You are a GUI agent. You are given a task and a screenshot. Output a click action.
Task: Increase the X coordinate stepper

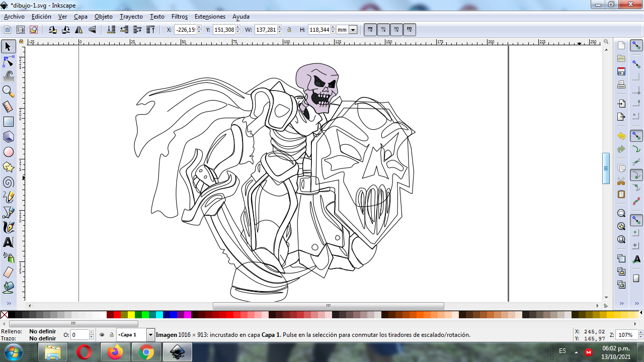click(199, 28)
